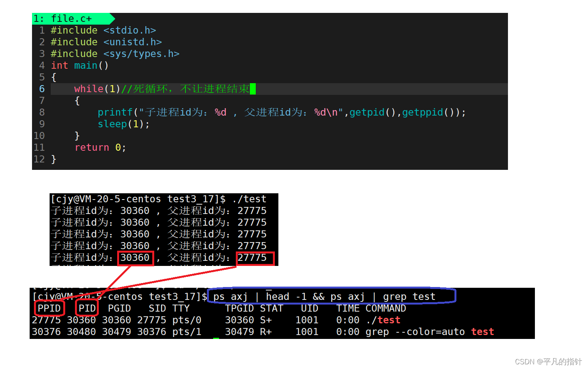
Task: Click PPID value 27775 in ps output
Action: pos(46,320)
